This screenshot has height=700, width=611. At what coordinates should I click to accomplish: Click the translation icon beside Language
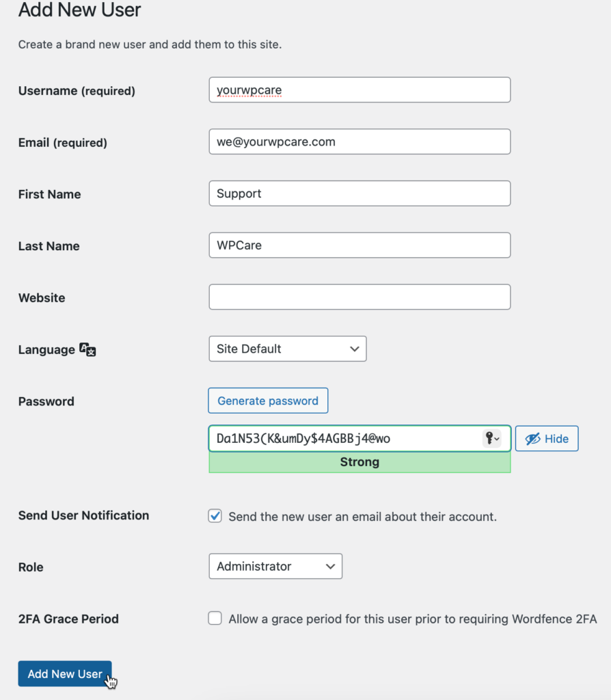pos(87,350)
